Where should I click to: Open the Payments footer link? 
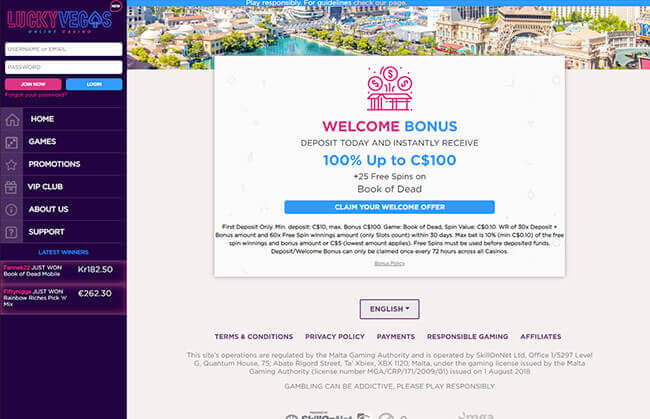395,337
